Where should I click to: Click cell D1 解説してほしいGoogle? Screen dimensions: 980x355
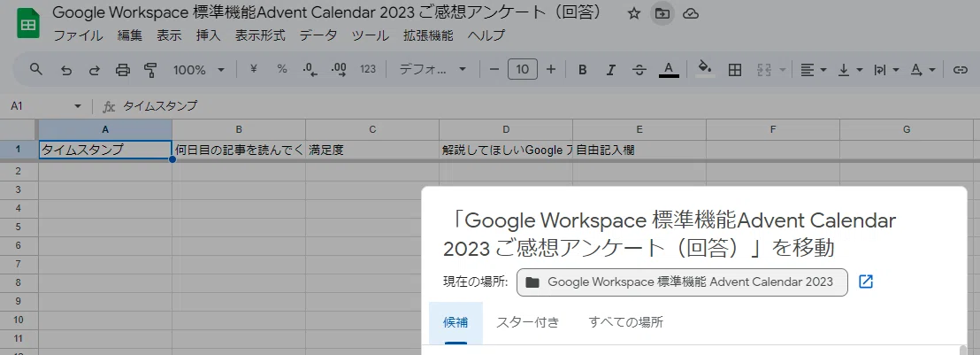point(506,150)
